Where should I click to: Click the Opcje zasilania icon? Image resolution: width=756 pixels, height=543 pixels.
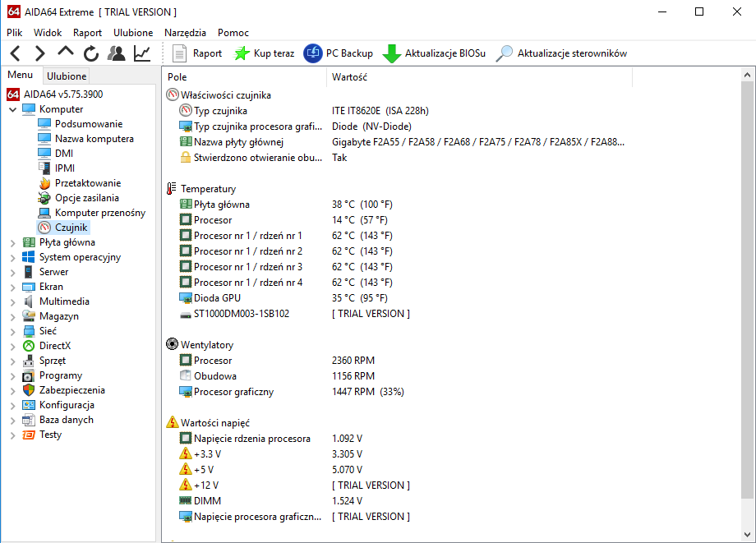[44, 198]
